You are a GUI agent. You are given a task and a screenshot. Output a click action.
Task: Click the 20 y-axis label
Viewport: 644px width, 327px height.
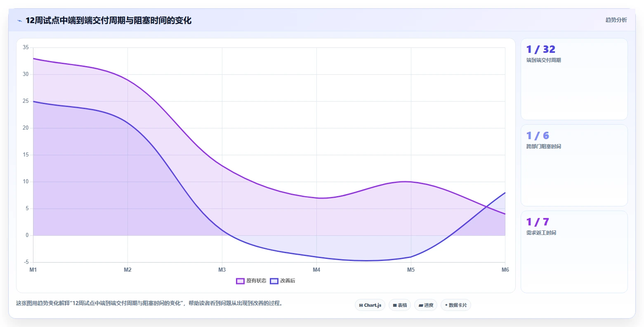pyautogui.click(x=26, y=128)
